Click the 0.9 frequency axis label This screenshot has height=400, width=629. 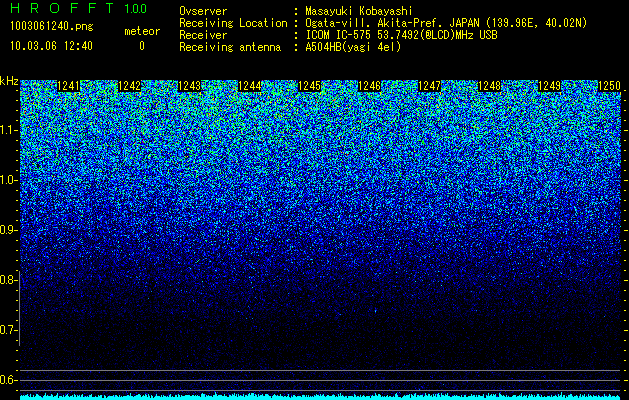coord(8,230)
